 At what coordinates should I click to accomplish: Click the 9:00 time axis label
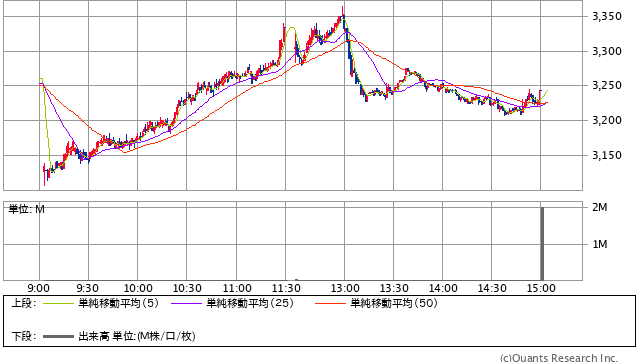tap(39, 288)
